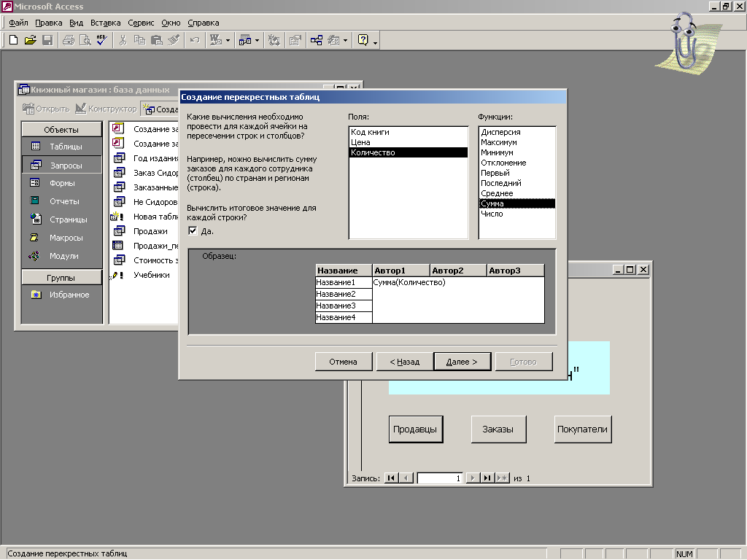This screenshot has width=747, height=560.
Task: Select Количество in fields list
Action: tap(409, 152)
